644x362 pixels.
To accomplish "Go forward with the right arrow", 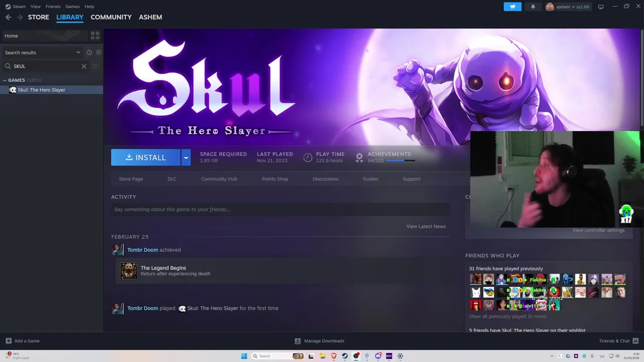I will [20, 17].
